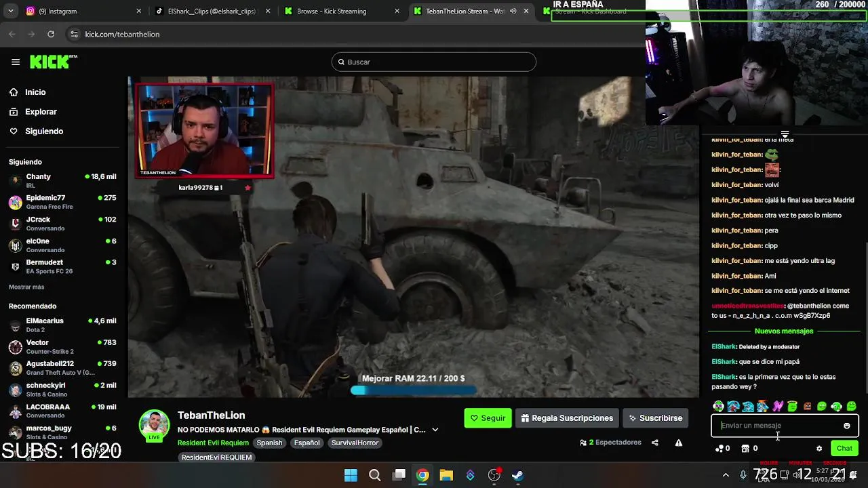Screen dimensions: 868x488
Task: Open elc0ne channel avatar
Action: [15, 245]
